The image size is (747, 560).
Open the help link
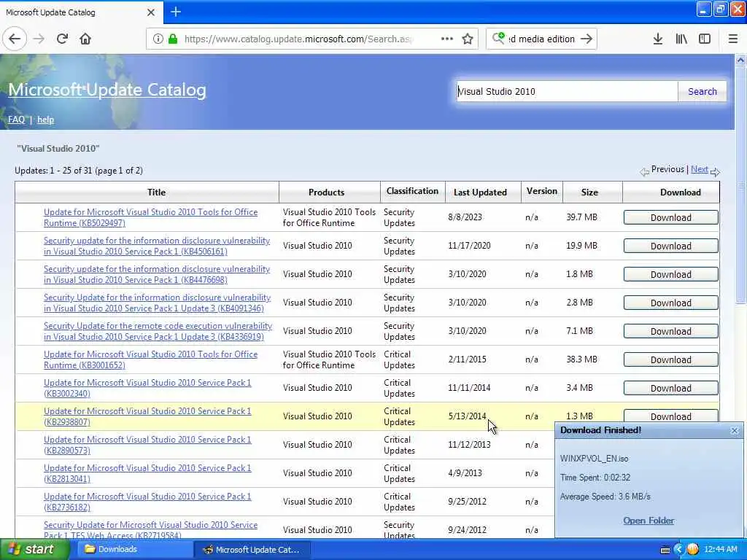tap(46, 120)
